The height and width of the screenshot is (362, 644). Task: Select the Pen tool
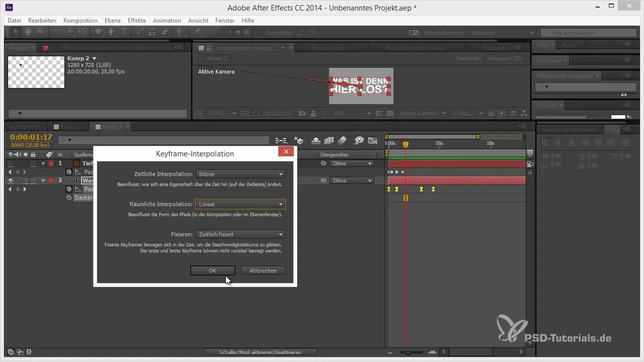coord(111,32)
